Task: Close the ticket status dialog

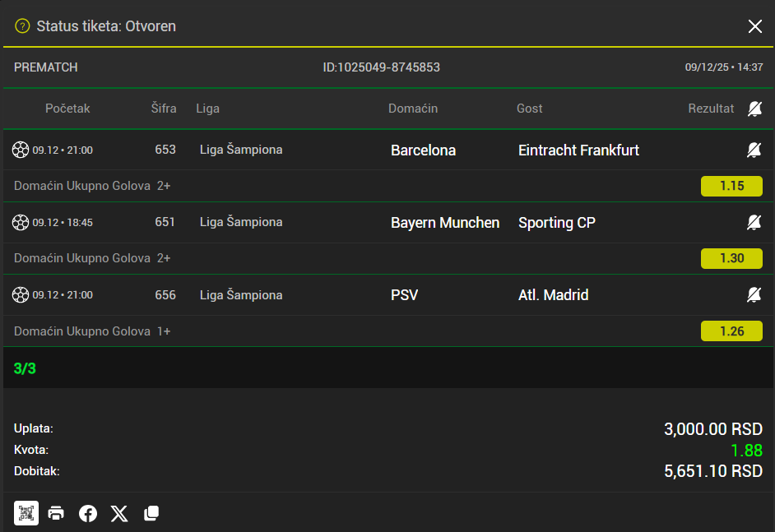Action: 755,26
